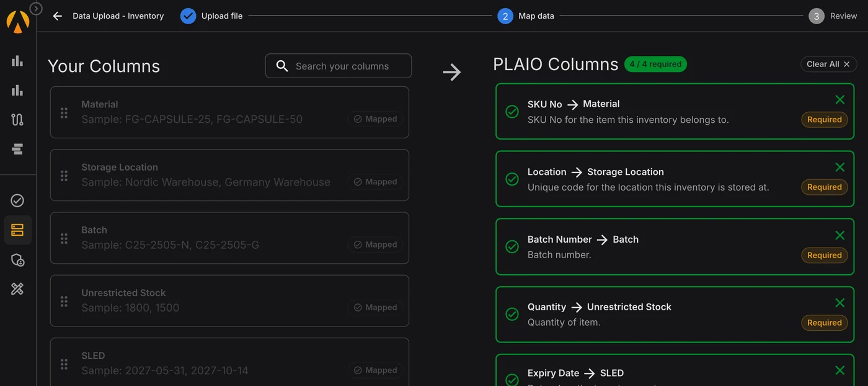
Task: Click the Required tag on SKU No
Action: 824,120
